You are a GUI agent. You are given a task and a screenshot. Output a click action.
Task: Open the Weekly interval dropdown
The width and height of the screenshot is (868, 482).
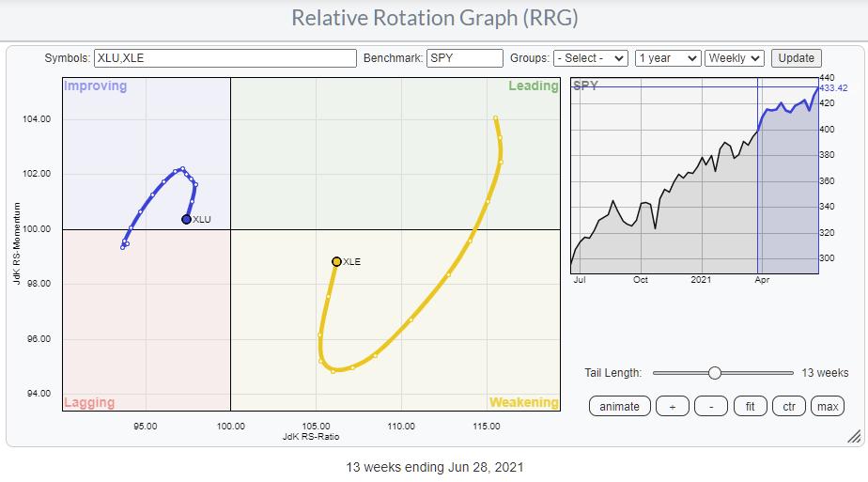click(x=735, y=58)
